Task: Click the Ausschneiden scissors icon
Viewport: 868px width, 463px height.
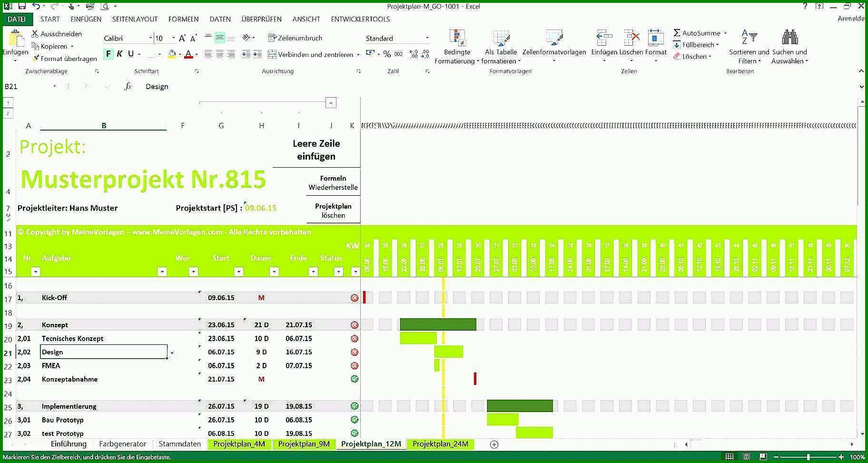Action: pyautogui.click(x=35, y=34)
